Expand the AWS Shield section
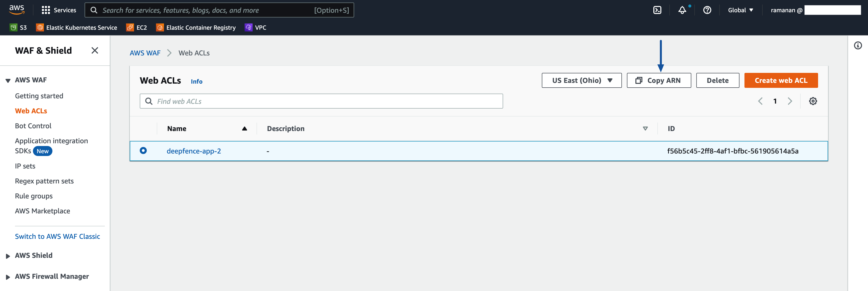This screenshot has width=868, height=291. click(8, 256)
